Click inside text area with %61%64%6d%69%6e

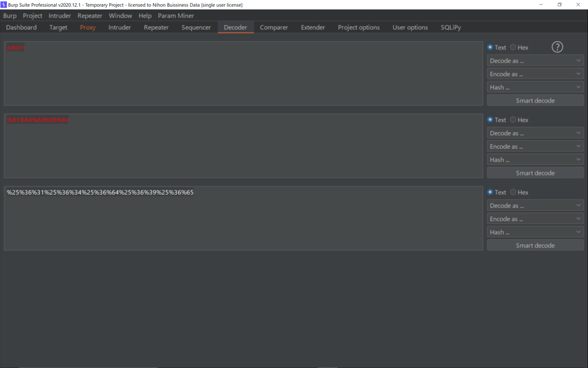pos(244,146)
